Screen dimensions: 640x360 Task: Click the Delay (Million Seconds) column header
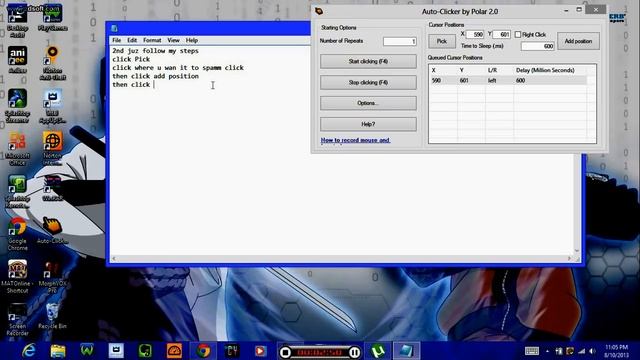(x=545, y=70)
